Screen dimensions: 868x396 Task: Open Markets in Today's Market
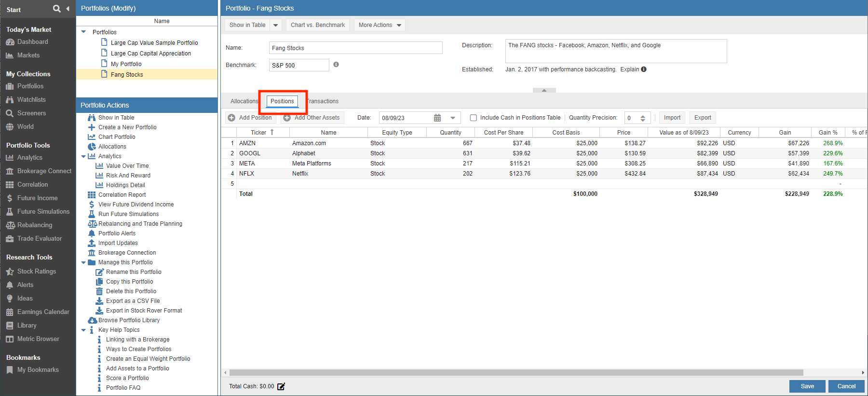pos(28,55)
